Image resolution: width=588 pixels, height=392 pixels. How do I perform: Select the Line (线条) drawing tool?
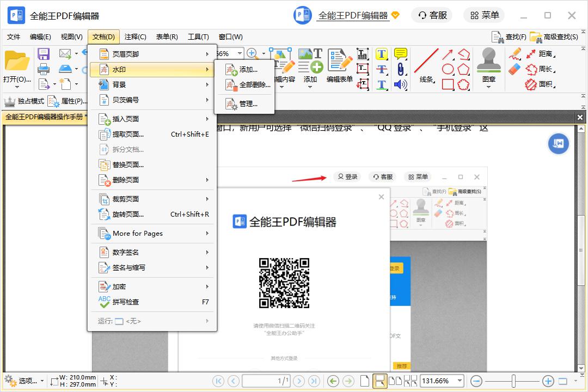[x=426, y=65]
